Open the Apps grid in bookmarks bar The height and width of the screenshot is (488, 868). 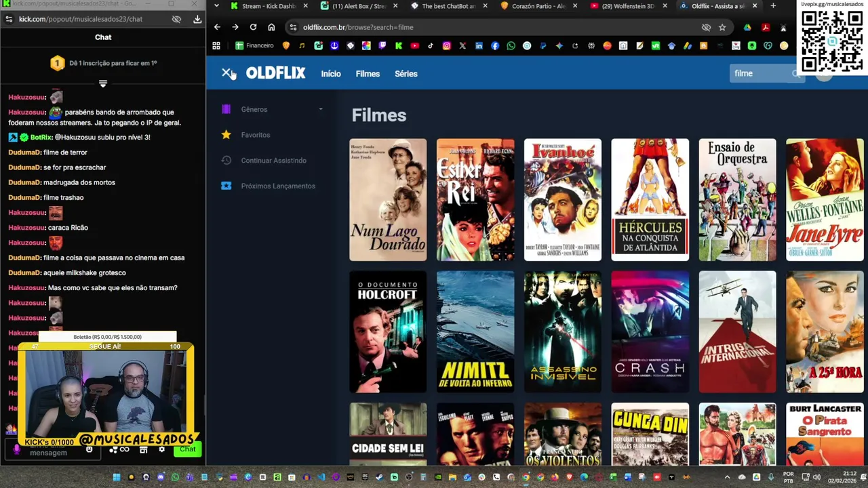click(216, 45)
